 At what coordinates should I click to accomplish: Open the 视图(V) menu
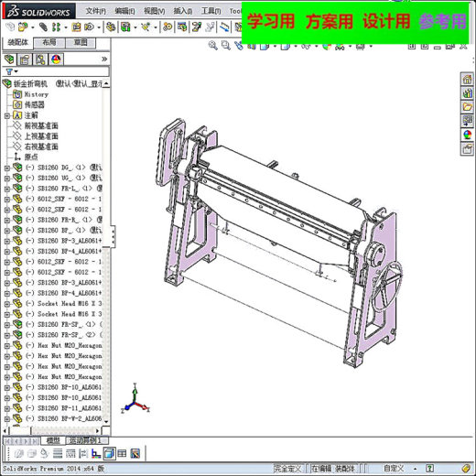(x=155, y=11)
